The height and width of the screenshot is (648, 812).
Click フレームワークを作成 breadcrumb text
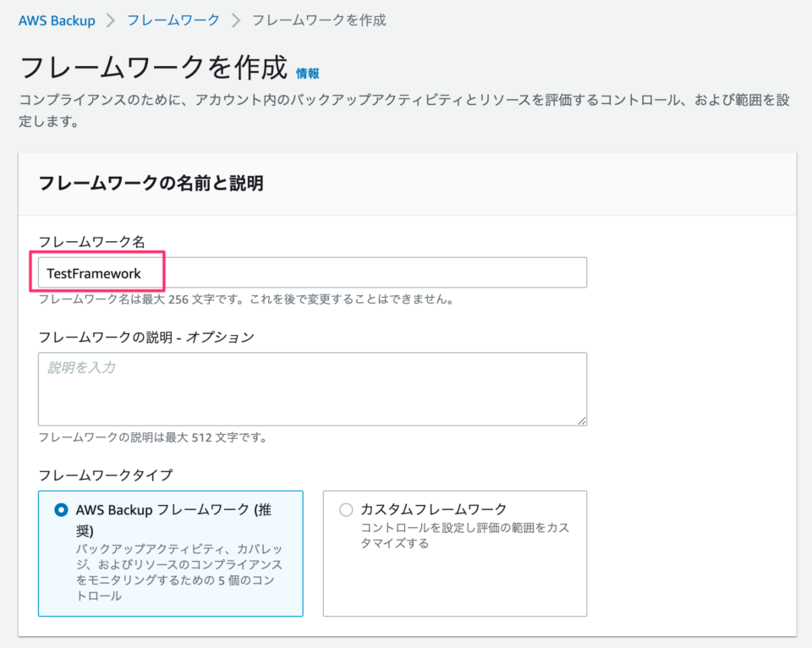(x=319, y=20)
